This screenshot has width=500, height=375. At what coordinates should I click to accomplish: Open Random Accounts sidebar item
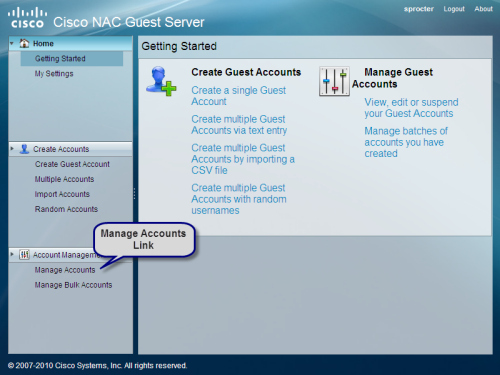66,209
